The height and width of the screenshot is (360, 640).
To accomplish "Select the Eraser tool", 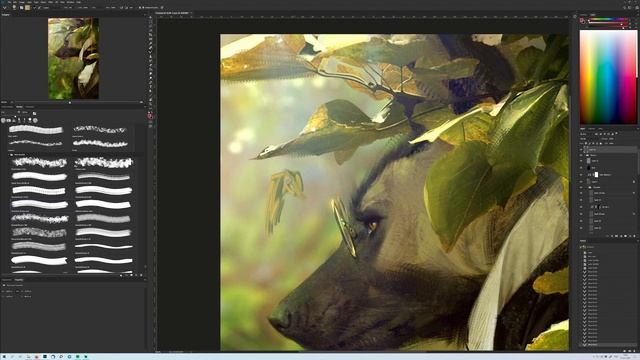I will pyautogui.click(x=151, y=65).
